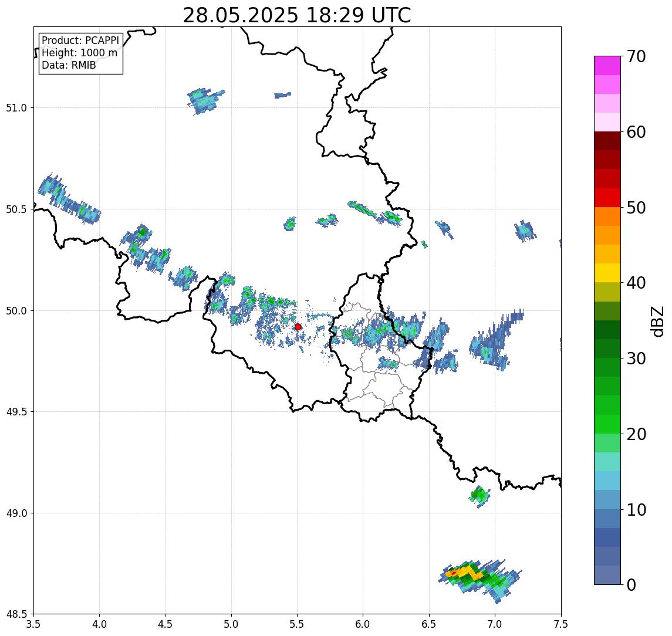Click the 10 tick label on the colorbar
The image size is (672, 636).
point(636,510)
